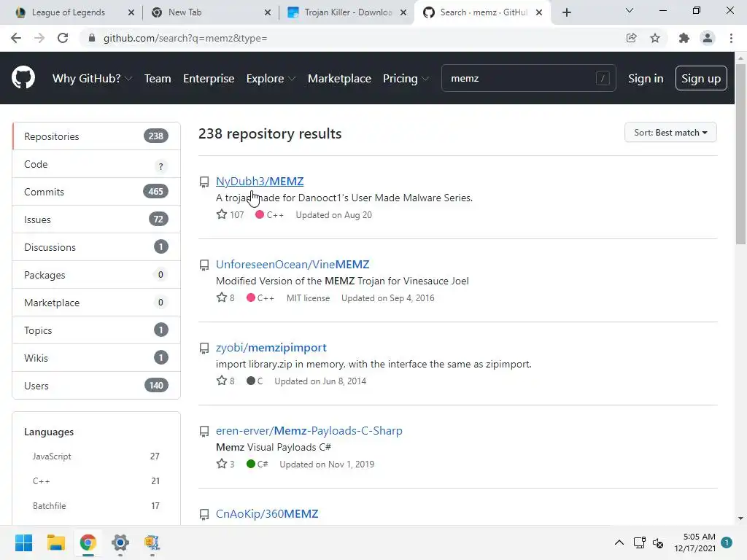Screen dimensions: 747x560
Task: Click Sign in
Action: point(646,78)
